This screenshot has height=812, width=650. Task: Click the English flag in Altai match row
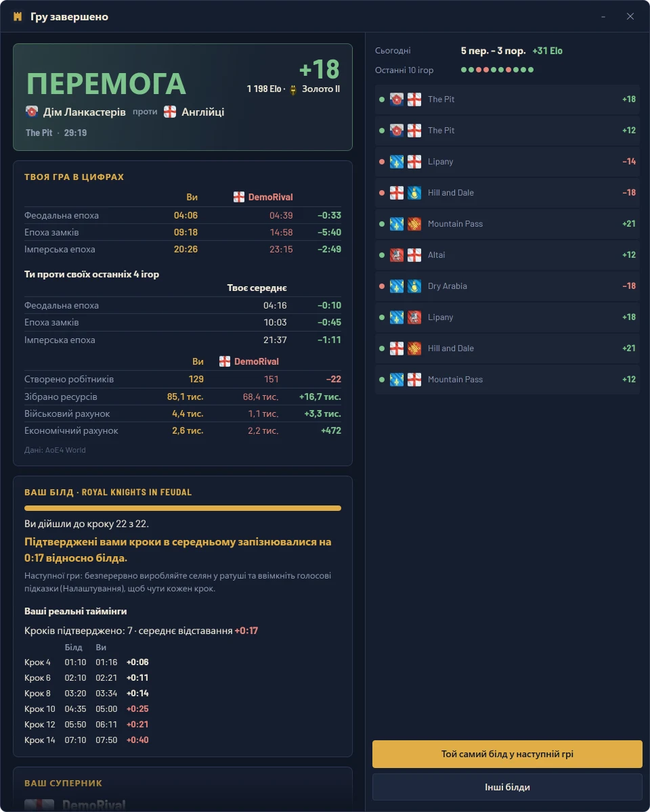click(x=414, y=255)
